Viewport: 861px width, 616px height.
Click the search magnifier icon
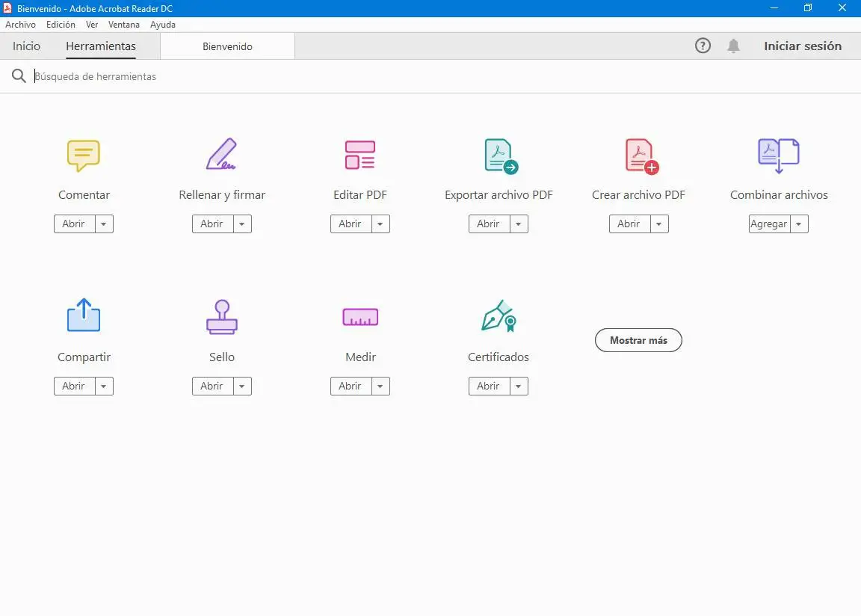pyautogui.click(x=19, y=76)
